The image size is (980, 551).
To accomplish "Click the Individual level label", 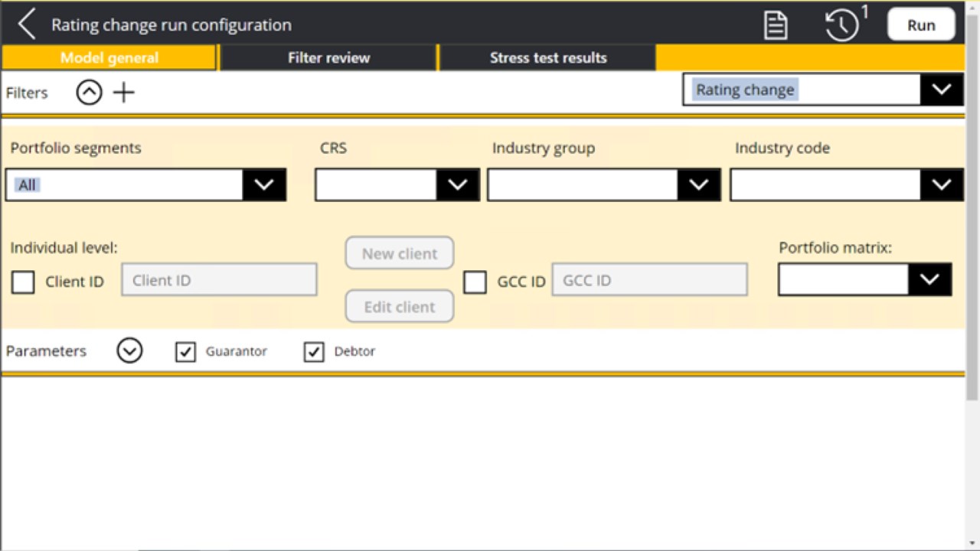I will coord(64,247).
